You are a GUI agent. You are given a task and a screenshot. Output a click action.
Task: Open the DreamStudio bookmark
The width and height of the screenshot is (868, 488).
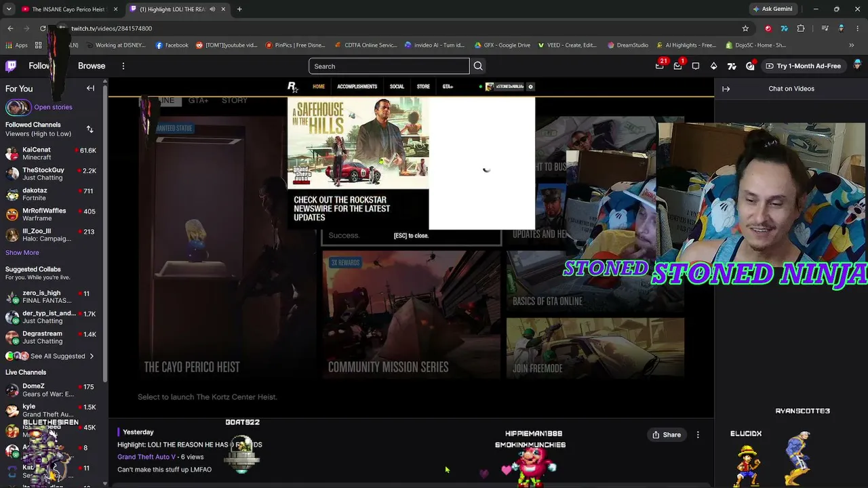(628, 45)
